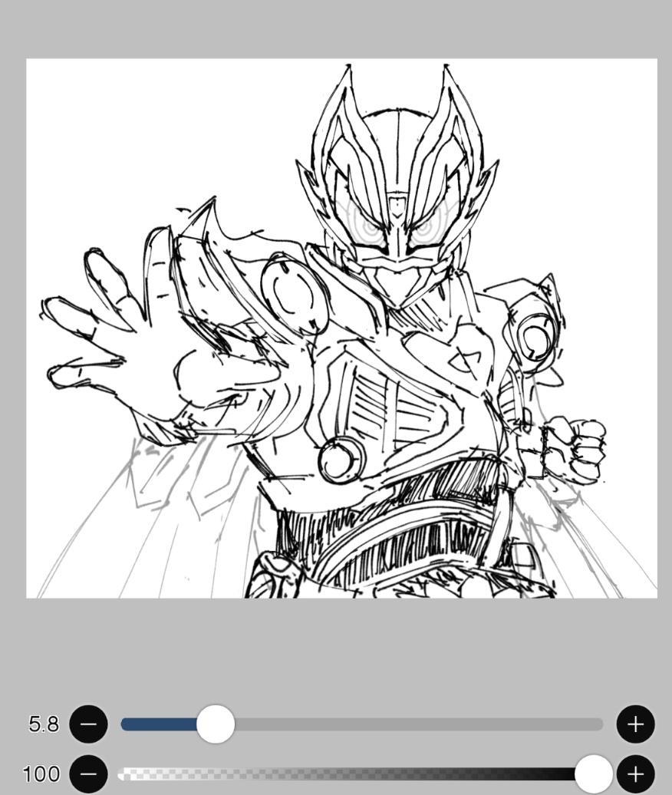Decrease opacity with minus button beside 100
The image size is (672, 795).
88,774
